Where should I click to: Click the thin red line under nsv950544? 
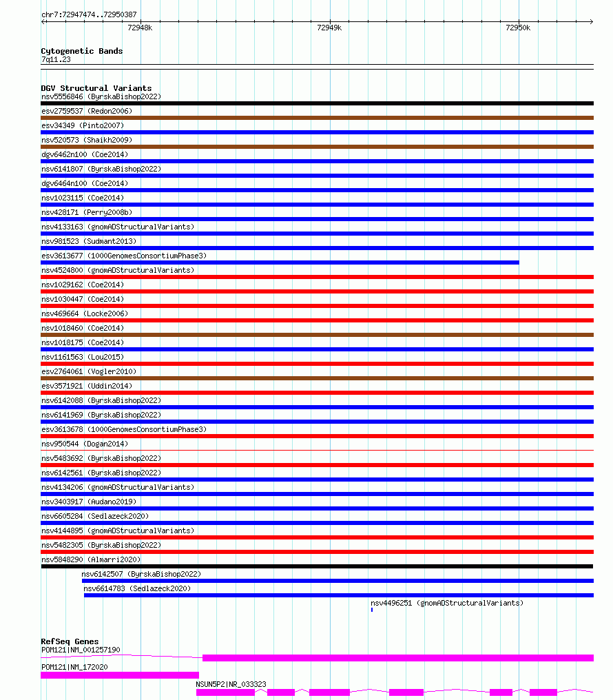pos(318,451)
